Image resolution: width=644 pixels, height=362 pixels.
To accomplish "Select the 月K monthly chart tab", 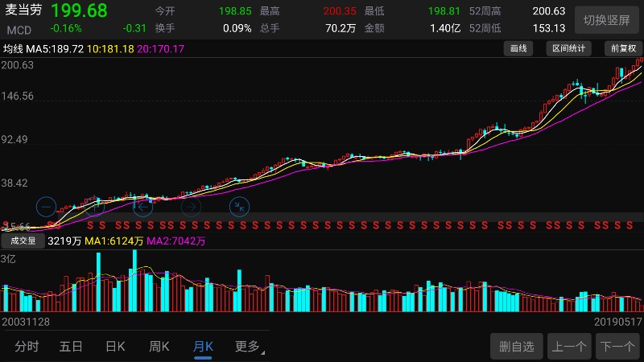I will (x=203, y=347).
